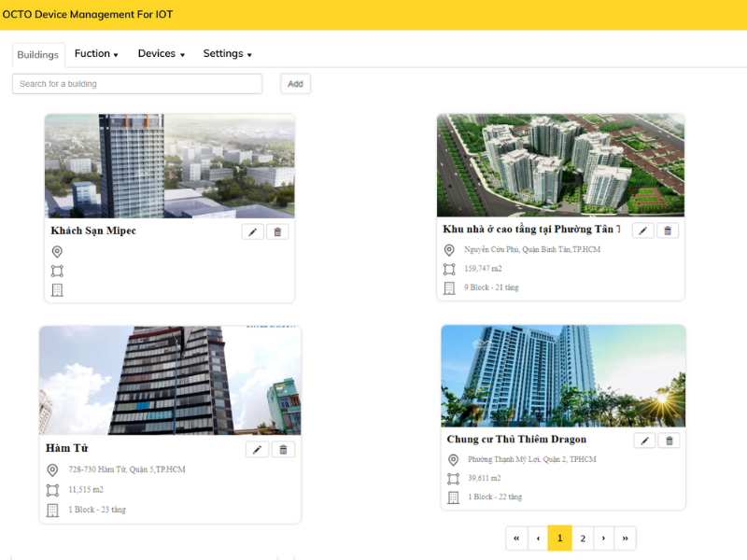Edit the Hàm Tử building
Viewport: 747px width, 560px height.
click(257, 450)
